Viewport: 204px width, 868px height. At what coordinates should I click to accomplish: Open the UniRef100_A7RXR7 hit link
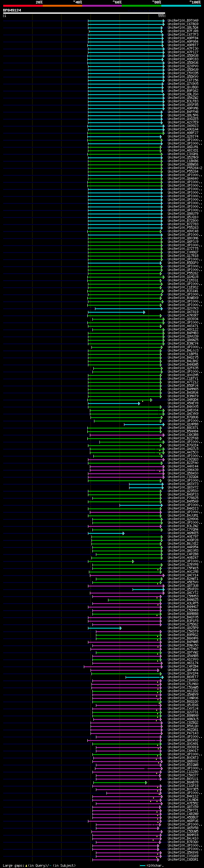tap(183, 316)
